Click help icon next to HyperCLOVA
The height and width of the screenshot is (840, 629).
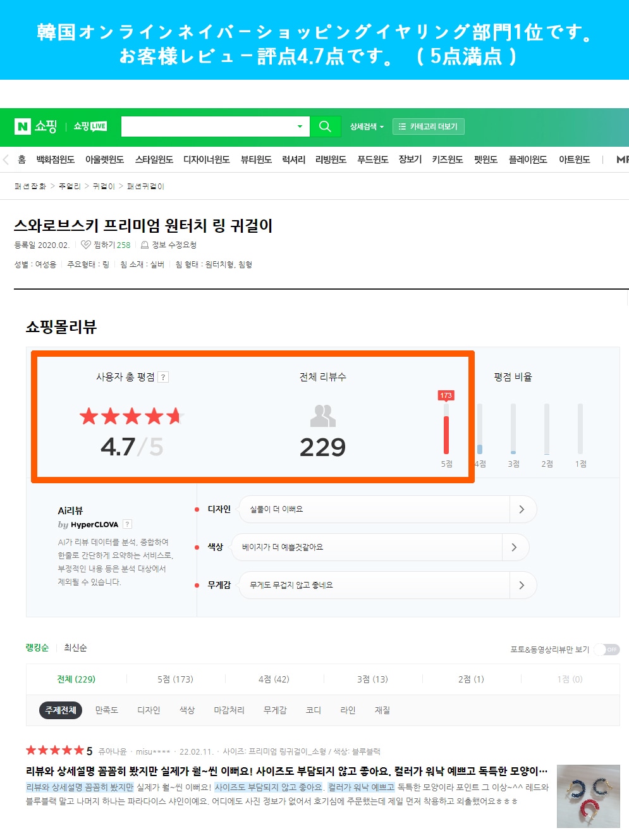point(128,524)
